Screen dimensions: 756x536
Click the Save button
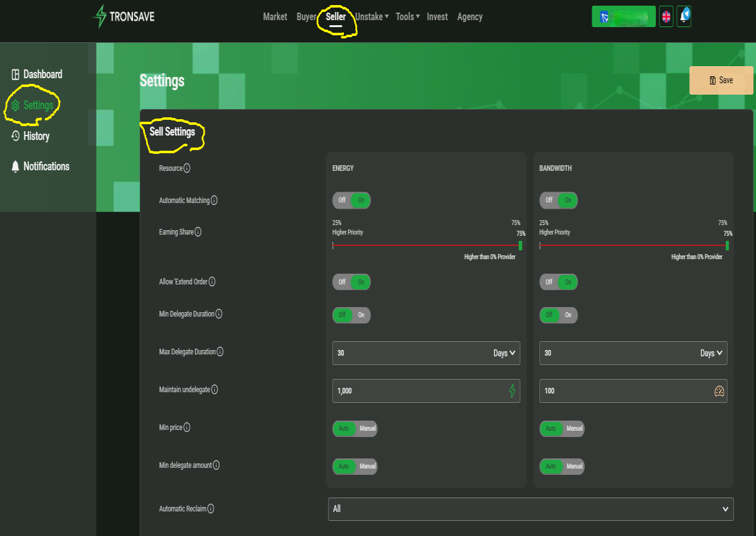[721, 80]
